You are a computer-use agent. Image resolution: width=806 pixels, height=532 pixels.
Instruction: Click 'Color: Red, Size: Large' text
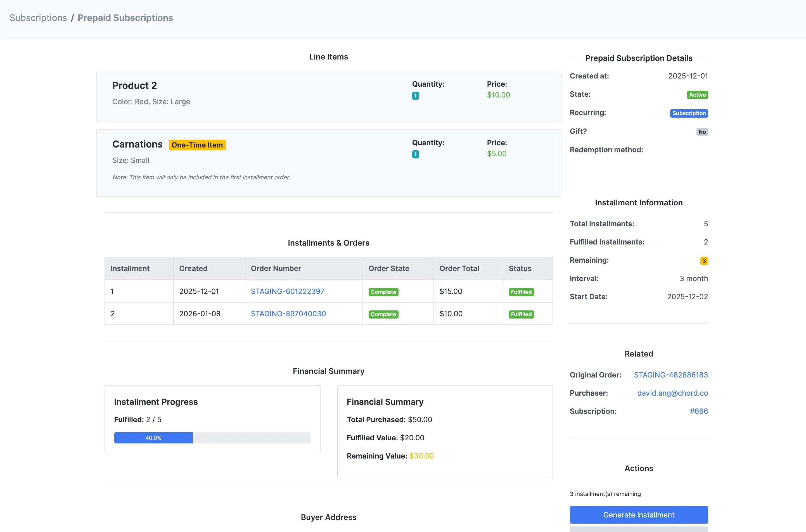click(x=151, y=101)
